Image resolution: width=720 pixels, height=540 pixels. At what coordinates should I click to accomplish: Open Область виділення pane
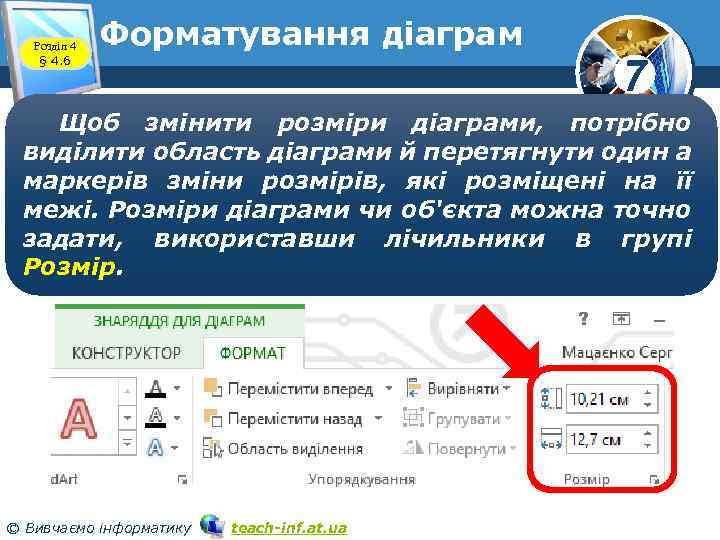(x=295, y=449)
